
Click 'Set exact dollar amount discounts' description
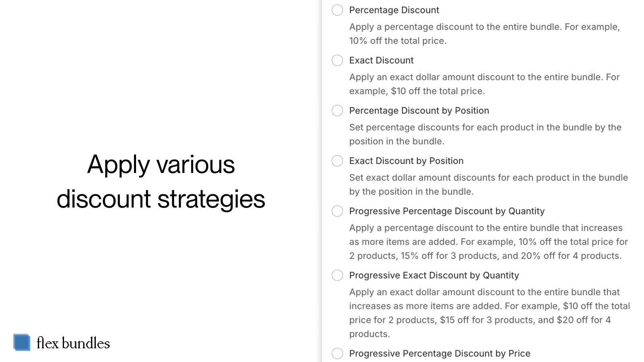click(x=489, y=185)
